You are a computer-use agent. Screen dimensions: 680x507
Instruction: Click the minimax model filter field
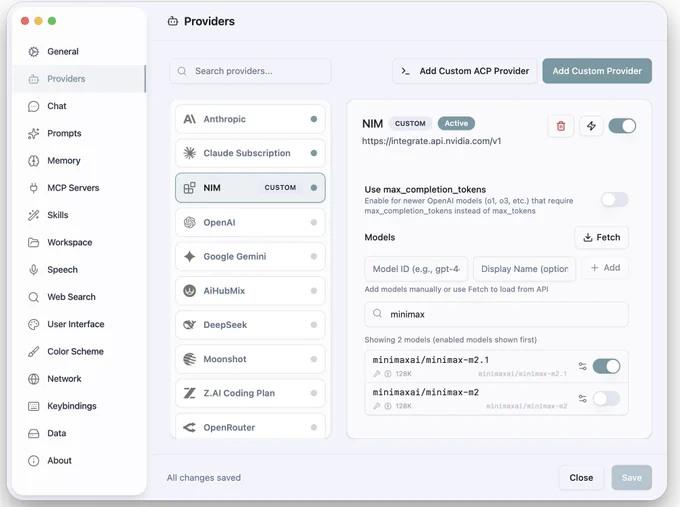497,314
